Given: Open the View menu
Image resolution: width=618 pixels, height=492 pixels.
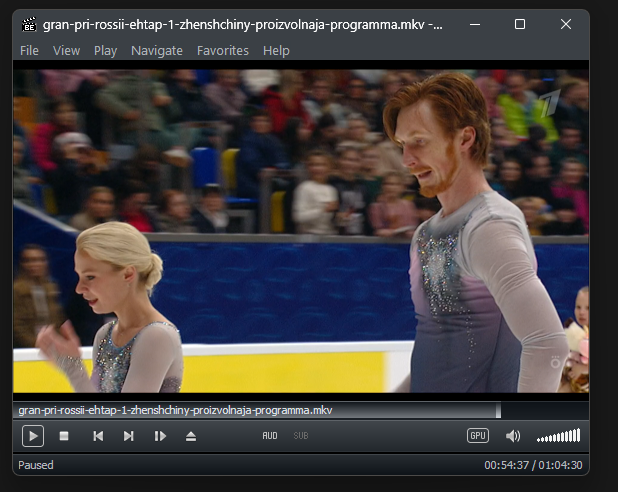Looking at the screenshot, I should (x=66, y=50).
